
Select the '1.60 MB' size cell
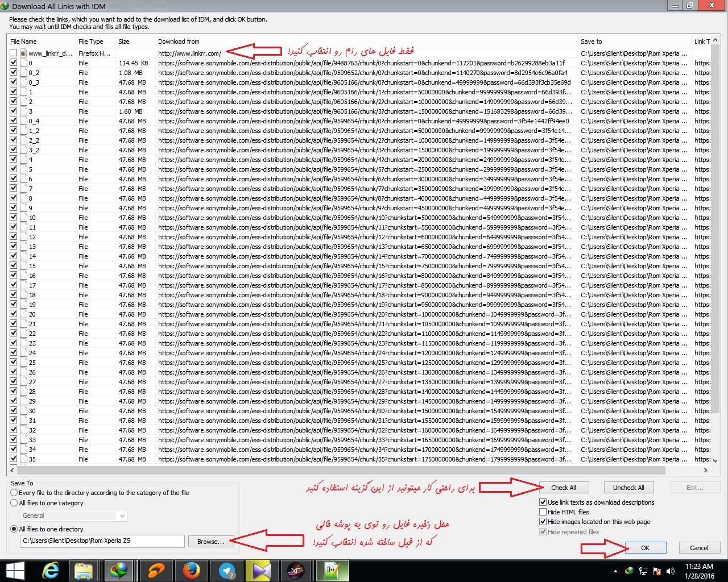(x=131, y=111)
